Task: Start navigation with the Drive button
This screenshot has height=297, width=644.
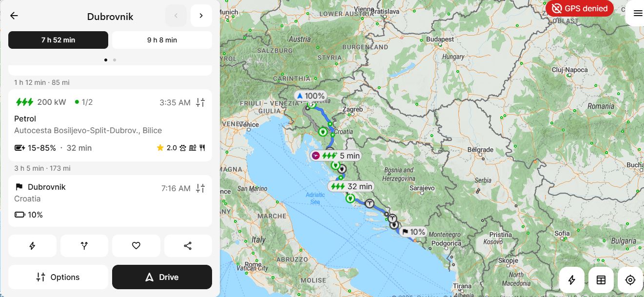Action: click(x=162, y=277)
